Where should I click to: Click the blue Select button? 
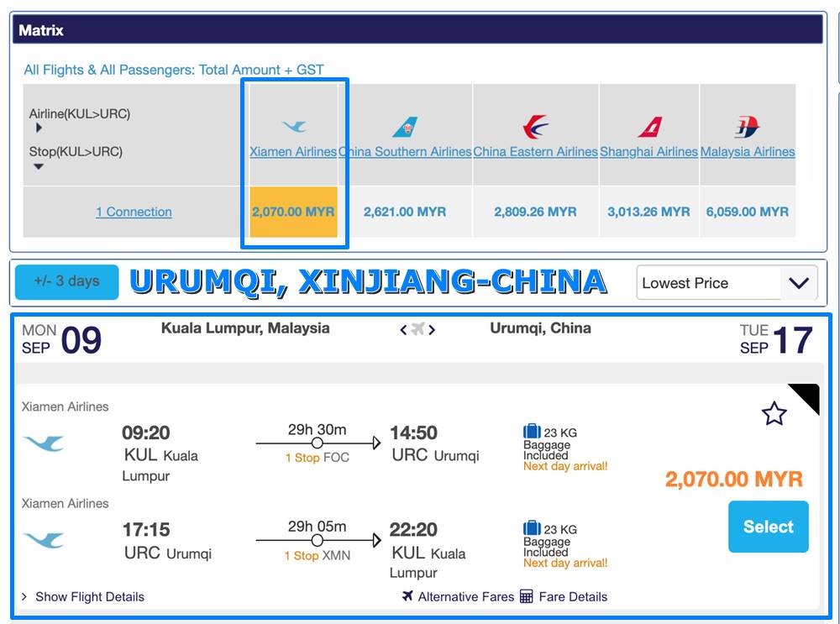(769, 527)
